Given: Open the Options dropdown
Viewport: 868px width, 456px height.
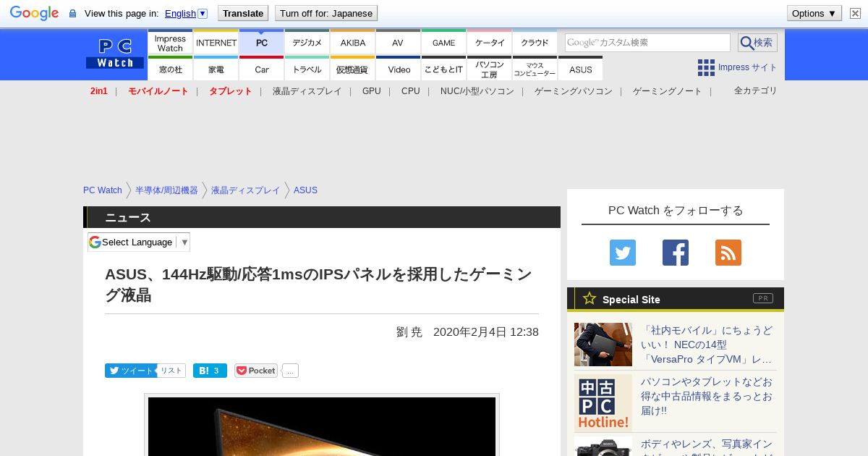Looking at the screenshot, I should (x=814, y=13).
